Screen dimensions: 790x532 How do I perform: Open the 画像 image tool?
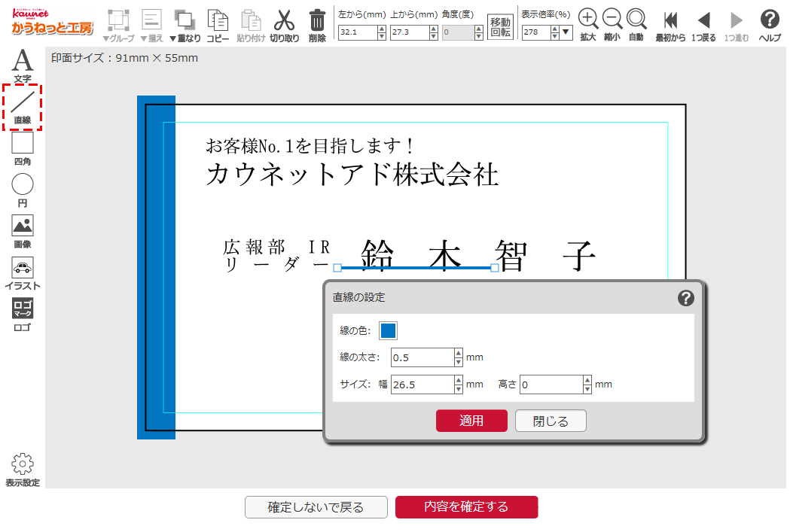[22, 232]
